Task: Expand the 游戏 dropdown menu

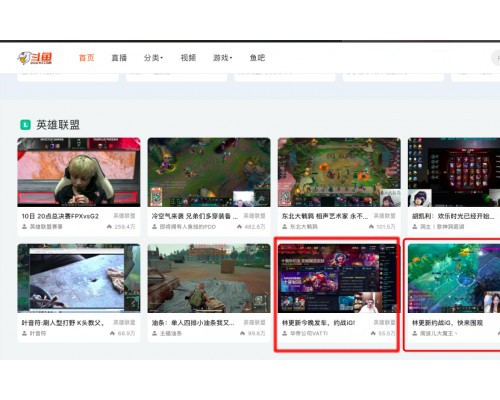Action: (x=222, y=58)
